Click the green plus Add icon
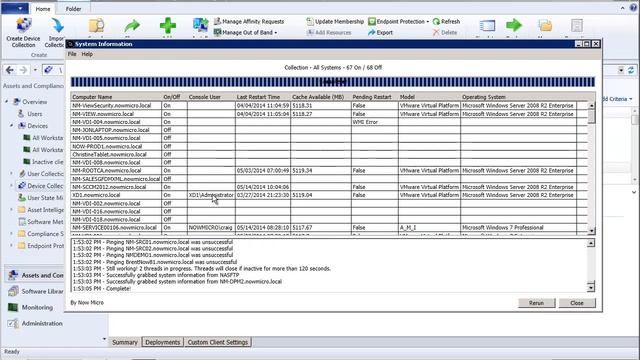Viewport: 640px width, 360px height. click(168, 25)
